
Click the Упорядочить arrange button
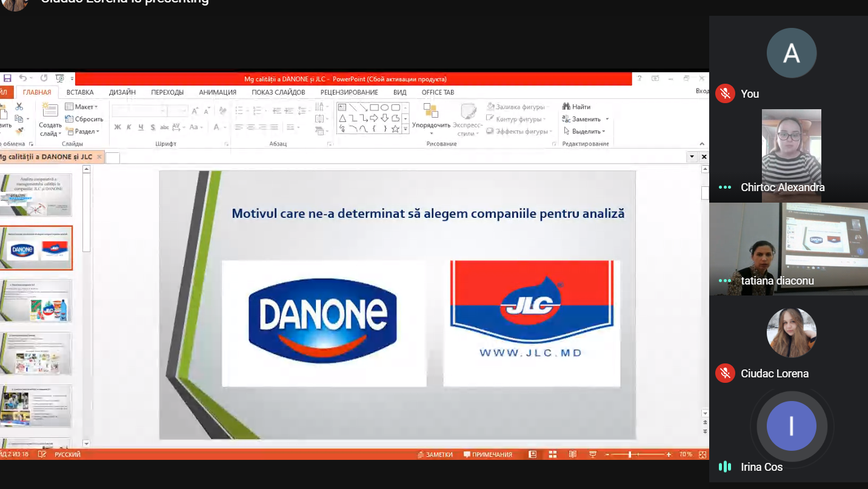click(431, 118)
